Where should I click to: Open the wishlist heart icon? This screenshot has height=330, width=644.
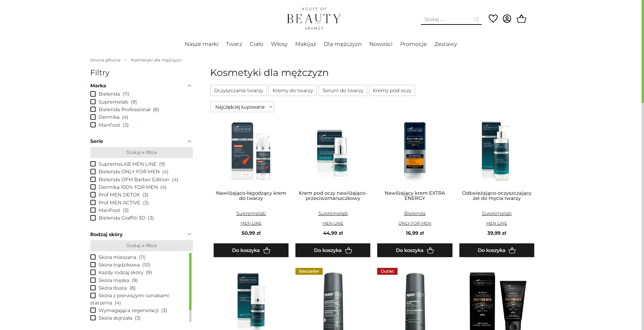(x=493, y=19)
